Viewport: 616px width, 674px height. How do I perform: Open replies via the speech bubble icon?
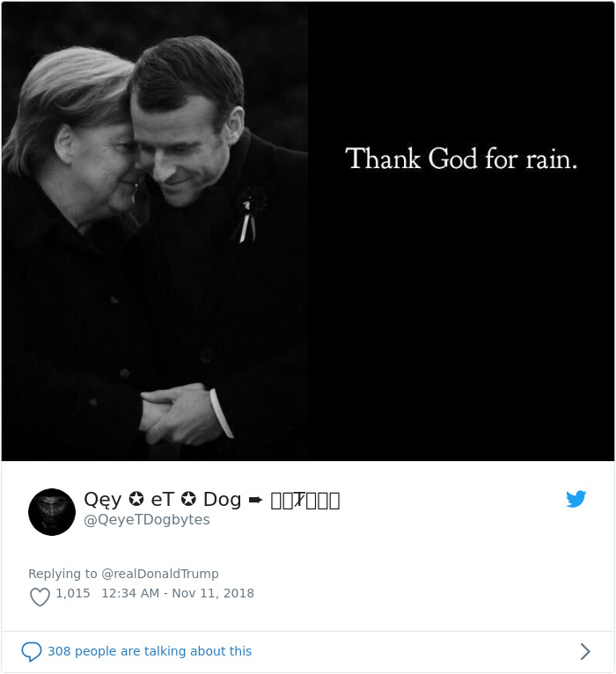point(32,652)
